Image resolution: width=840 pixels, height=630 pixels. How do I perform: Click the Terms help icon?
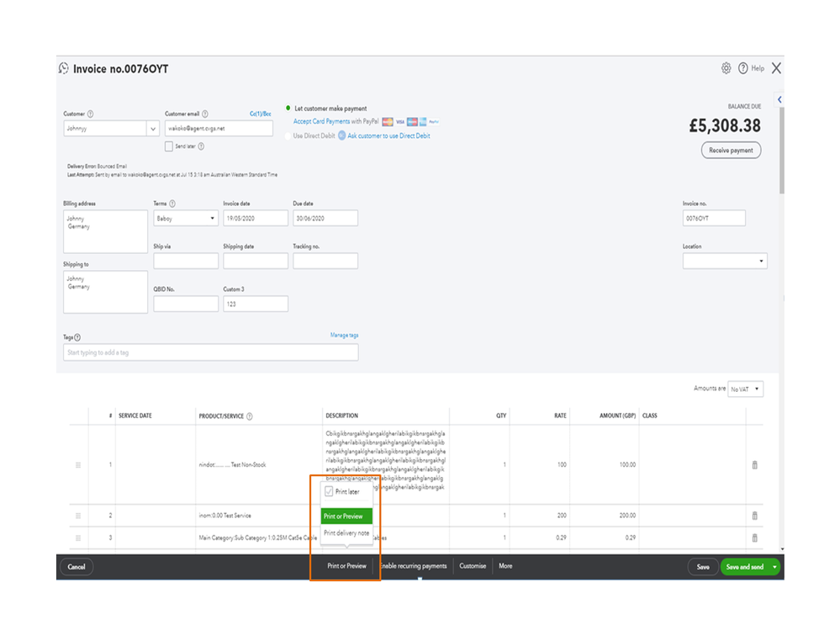click(x=172, y=204)
